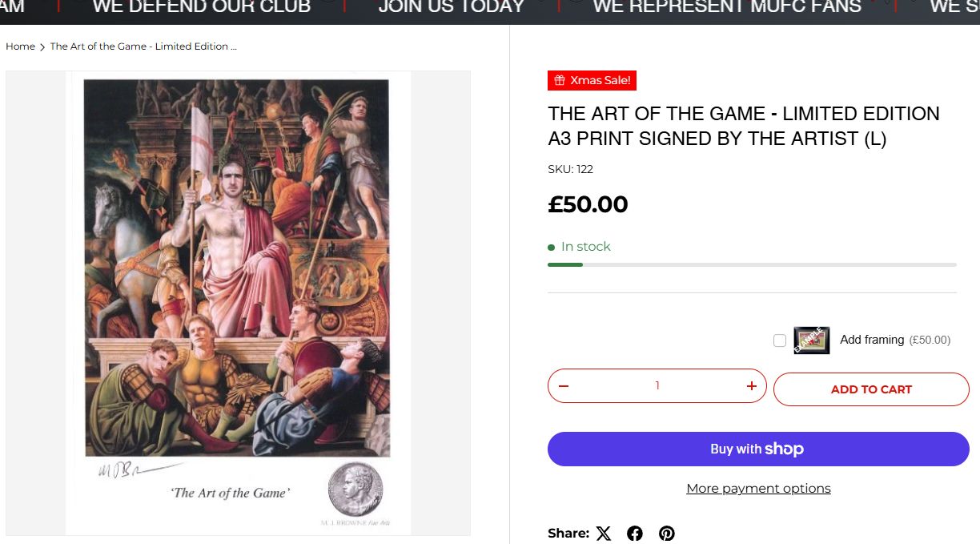980x544 pixels.
Task: Click JOIN US TODAY banner text
Action: click(x=451, y=8)
